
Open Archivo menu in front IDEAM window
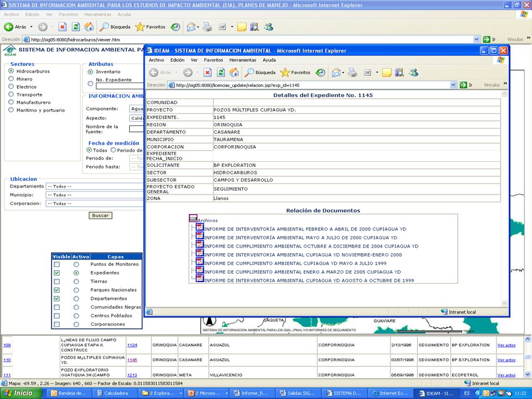[156, 60]
